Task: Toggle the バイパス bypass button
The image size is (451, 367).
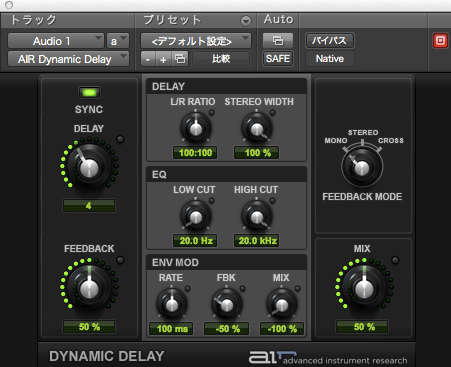Action: [329, 41]
